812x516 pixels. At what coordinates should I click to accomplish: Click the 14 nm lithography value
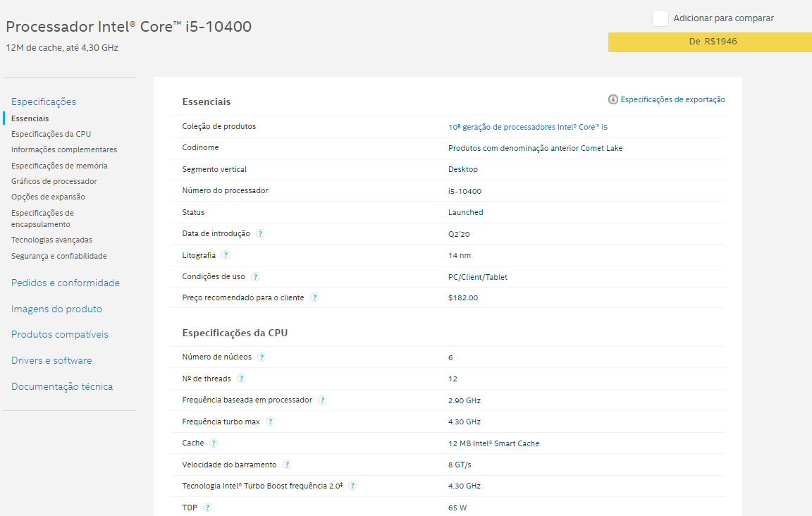(460, 255)
